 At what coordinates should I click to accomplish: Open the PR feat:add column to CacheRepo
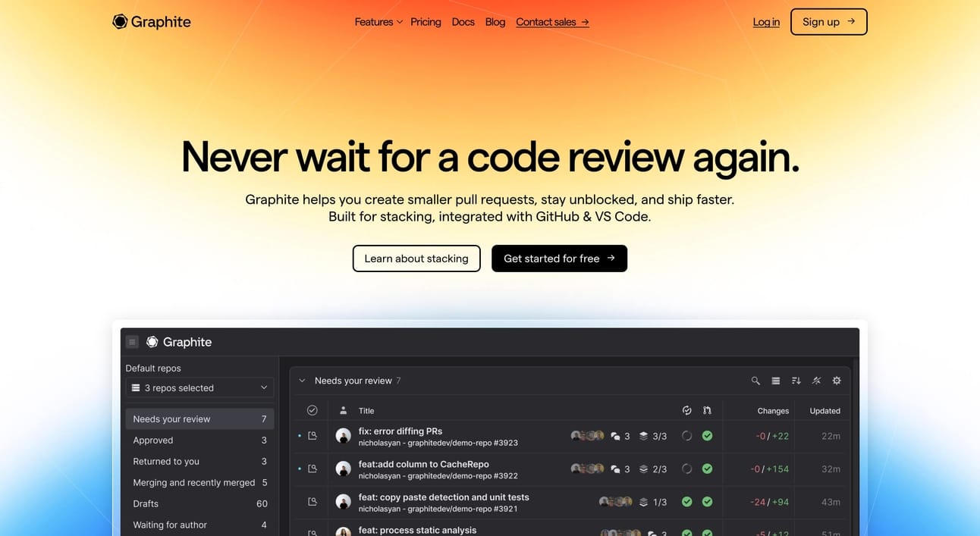point(424,464)
